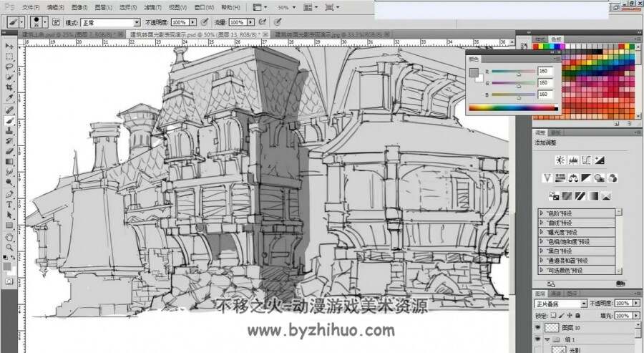Add a Color Balance adjustment layer
Screen dimensions: 644x353
[573, 178]
